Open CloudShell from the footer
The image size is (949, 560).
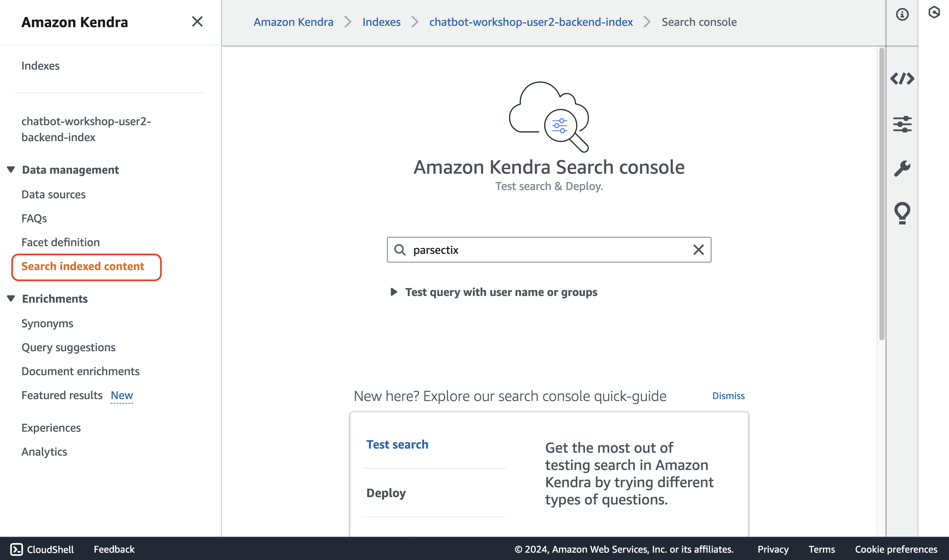pyautogui.click(x=42, y=549)
